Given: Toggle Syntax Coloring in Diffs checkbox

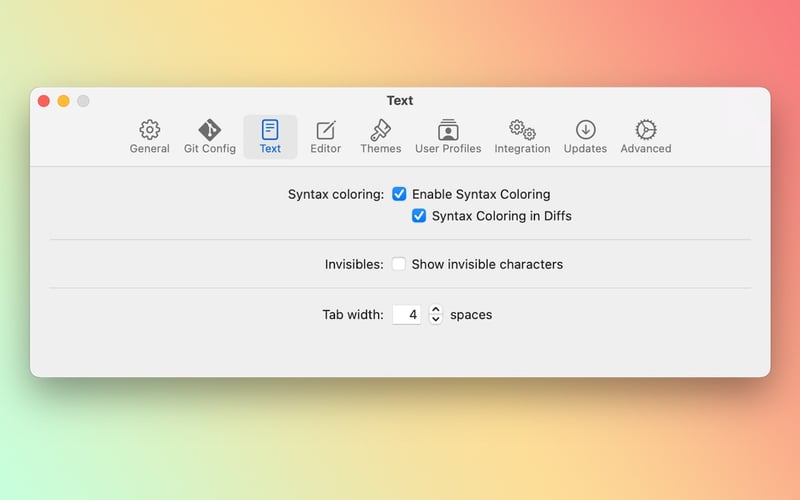Looking at the screenshot, I should tap(419, 216).
